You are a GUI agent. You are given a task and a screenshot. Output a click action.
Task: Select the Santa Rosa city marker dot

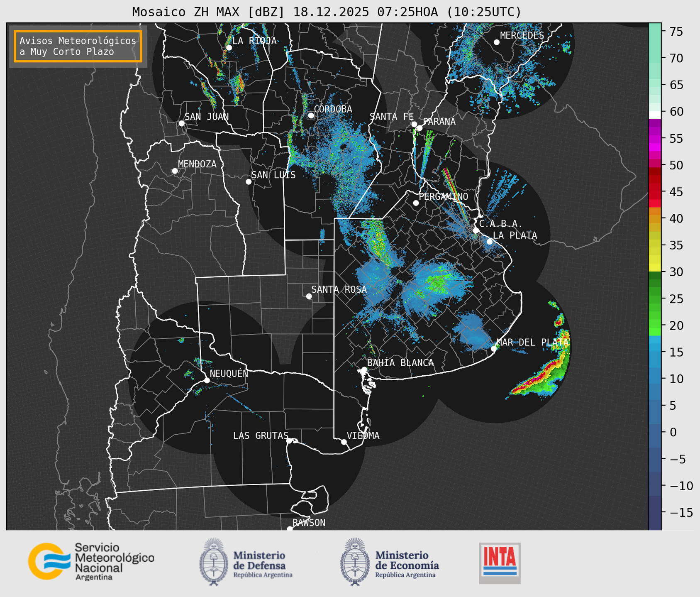(309, 296)
